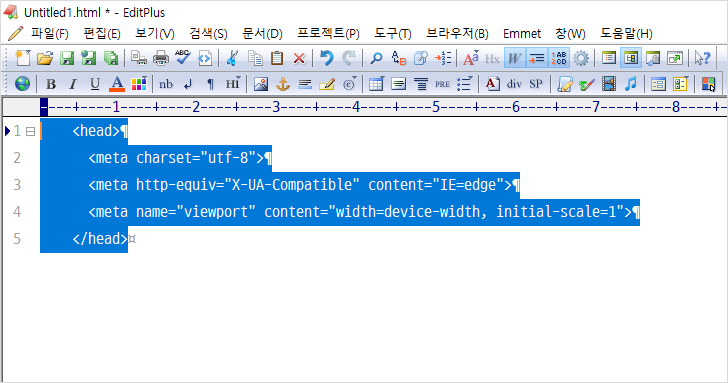Toggle Word Wrap (W) button
728x383 pixels.
coord(514,58)
